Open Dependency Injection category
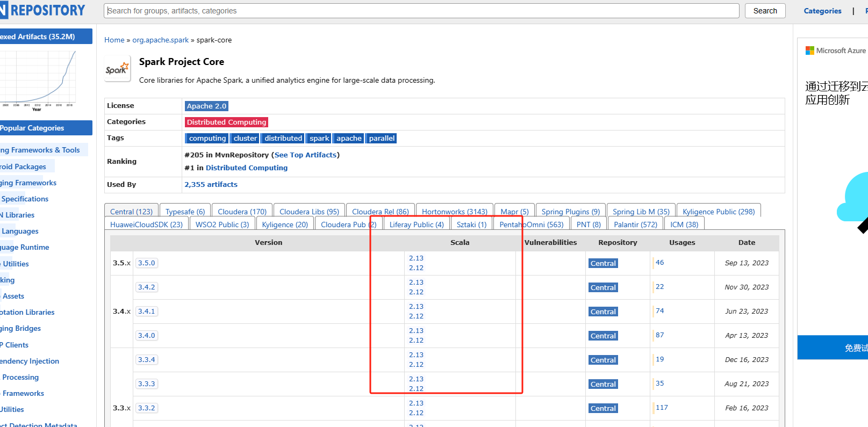This screenshot has height=427, width=868. [30, 361]
